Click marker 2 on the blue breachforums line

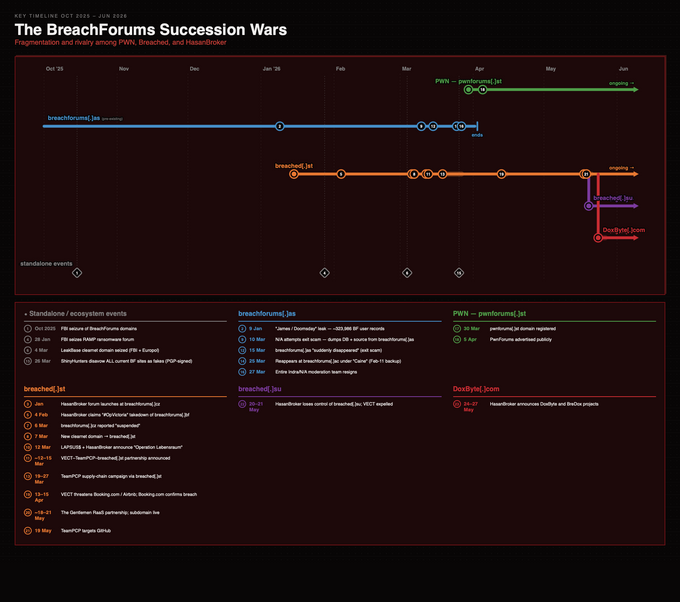pyautogui.click(x=280, y=126)
